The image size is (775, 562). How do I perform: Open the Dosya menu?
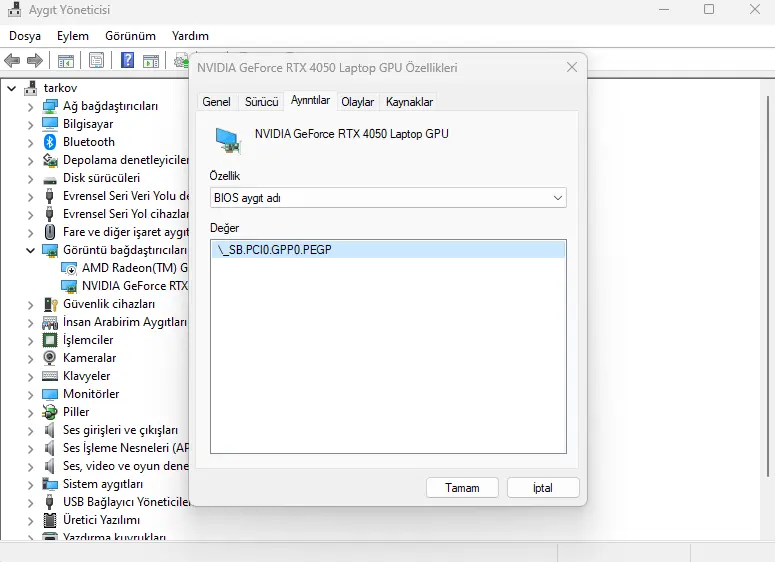click(x=25, y=36)
